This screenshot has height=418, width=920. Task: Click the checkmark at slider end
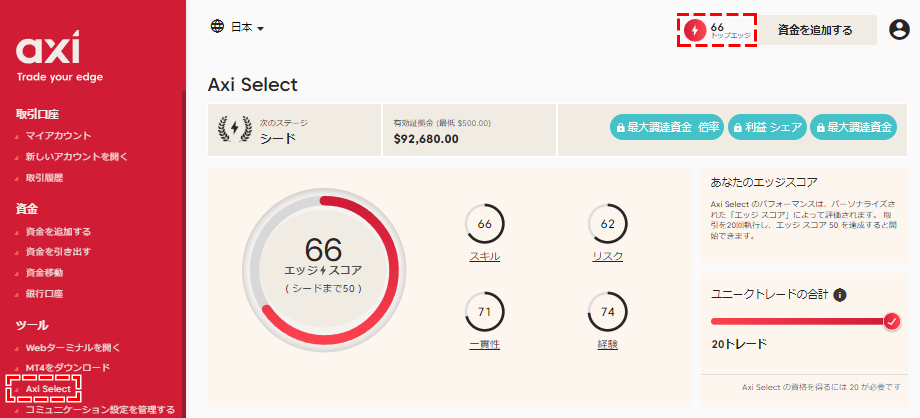click(x=892, y=321)
